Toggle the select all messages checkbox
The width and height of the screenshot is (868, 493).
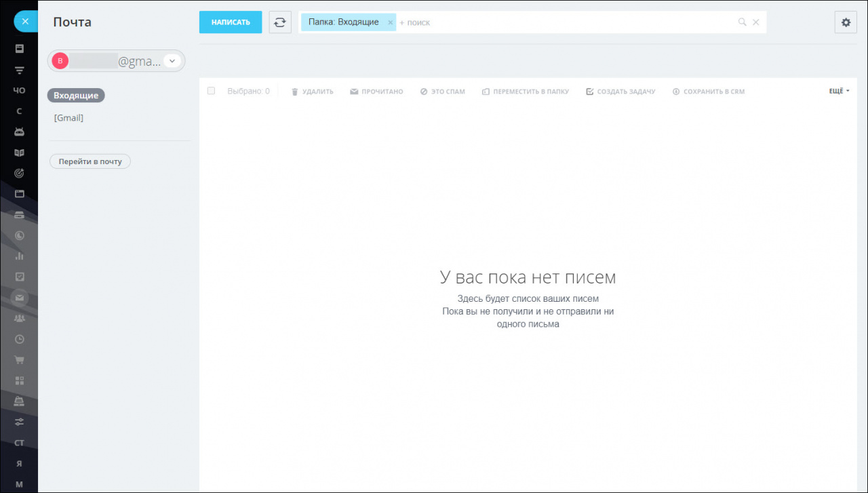[211, 91]
